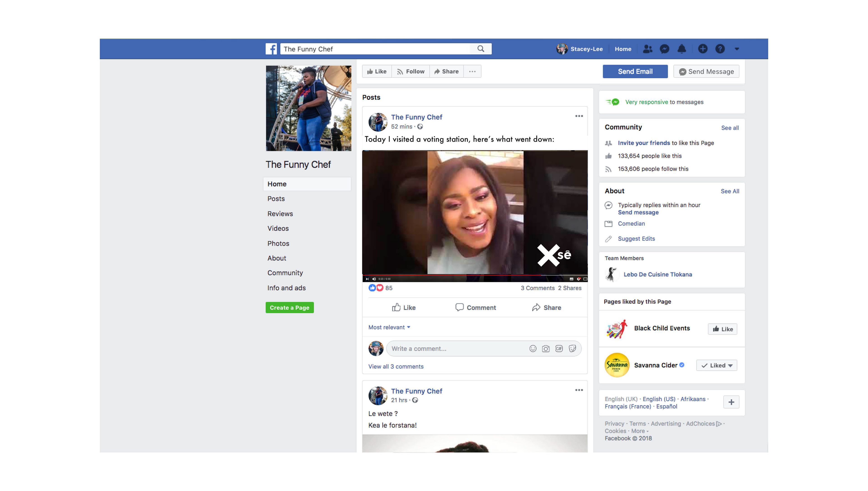Open the Community section in the sidebar
The image size is (868, 491).
(285, 273)
